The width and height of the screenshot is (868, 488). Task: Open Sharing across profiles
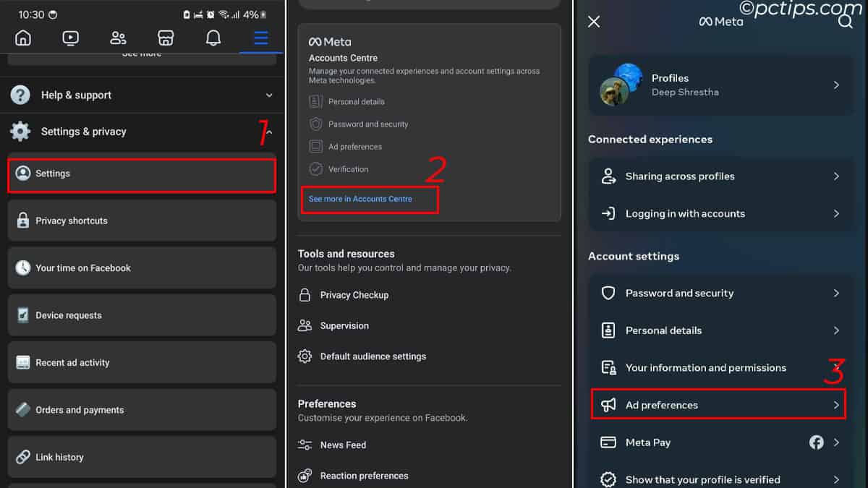[720, 176]
